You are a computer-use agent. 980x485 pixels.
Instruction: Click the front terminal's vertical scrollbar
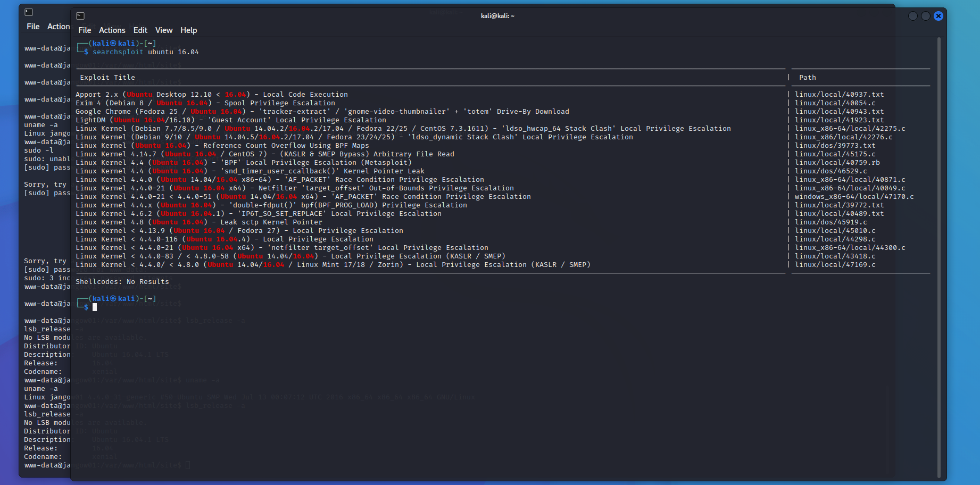coord(939,258)
